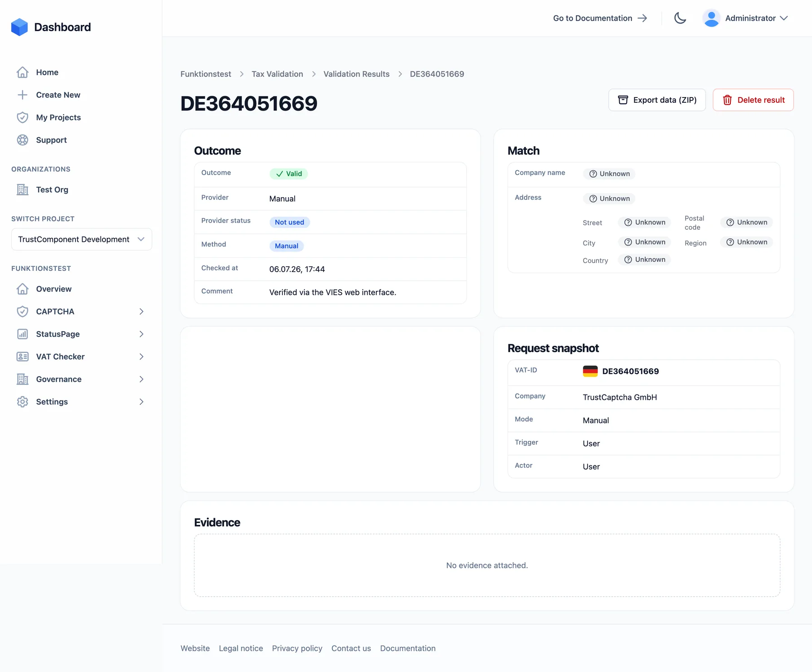Click the Address Unknown badge
812x672 pixels.
[x=609, y=199]
